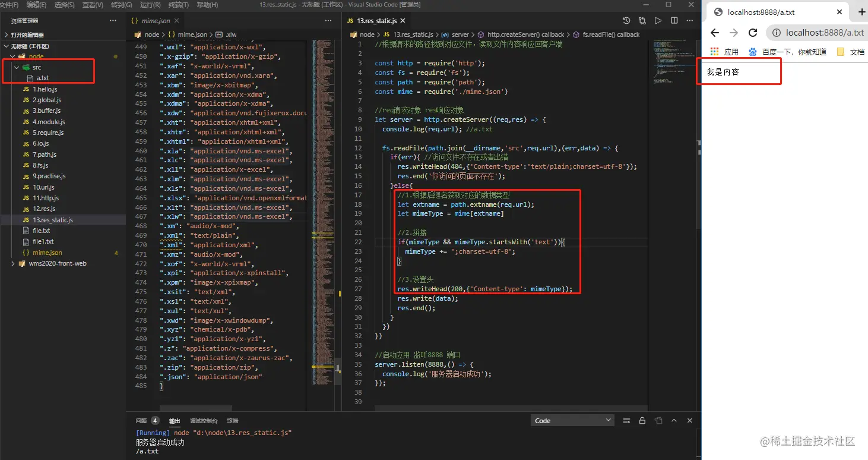Click the 百度一下 bookmark link

tap(794, 52)
